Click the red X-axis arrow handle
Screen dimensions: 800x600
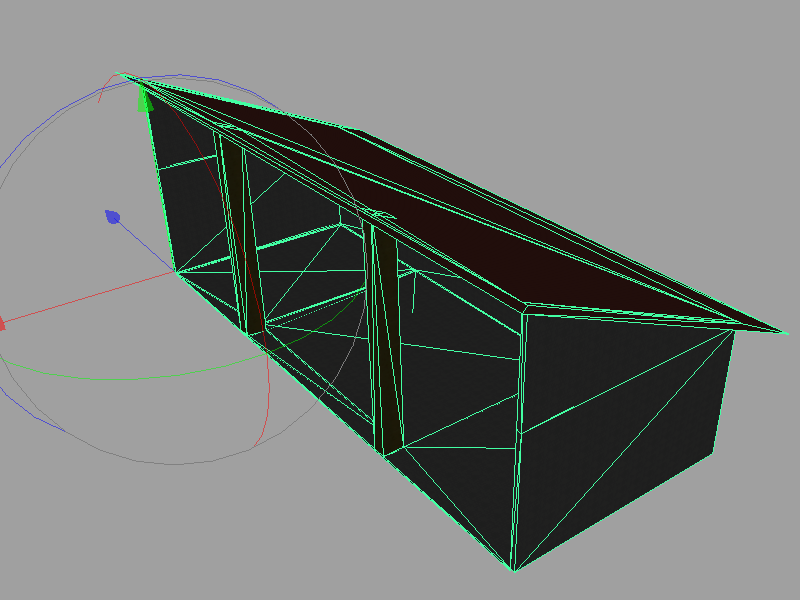pos(2,323)
